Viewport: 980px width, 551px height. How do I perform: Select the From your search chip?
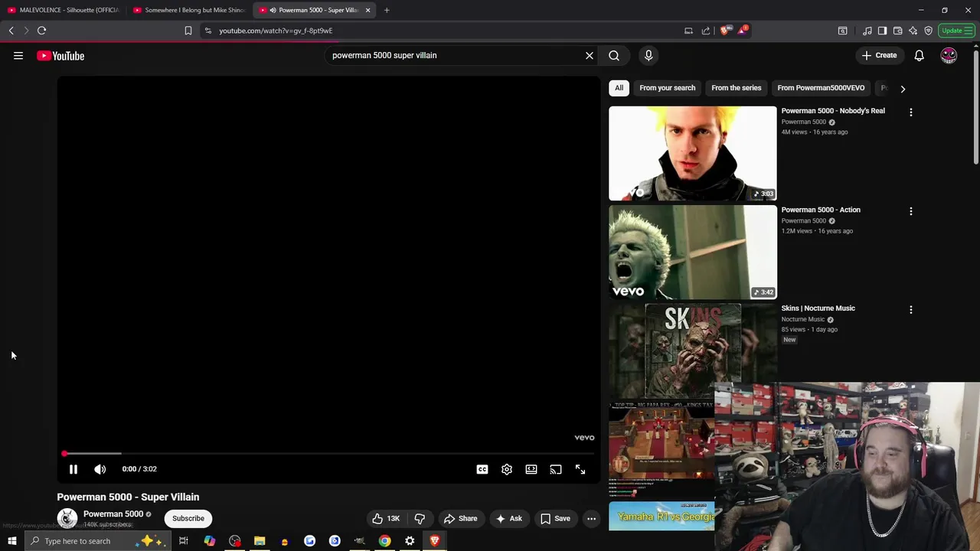[668, 88]
